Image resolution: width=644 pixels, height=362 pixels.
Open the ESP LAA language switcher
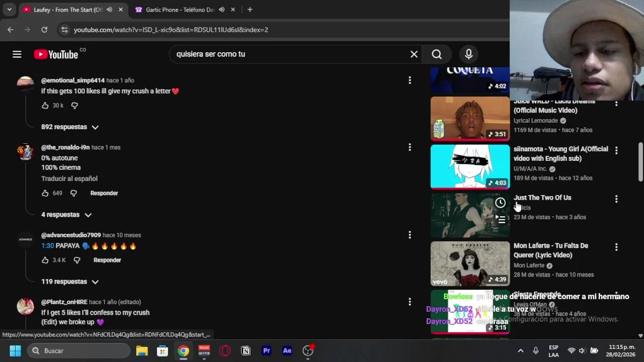(x=553, y=350)
